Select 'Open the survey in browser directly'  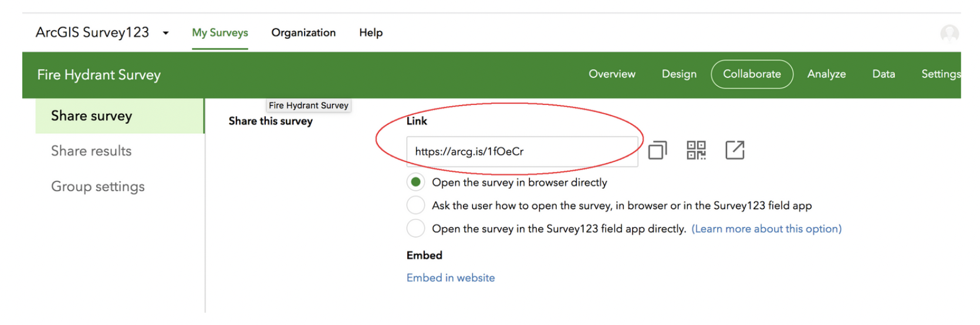click(x=415, y=182)
